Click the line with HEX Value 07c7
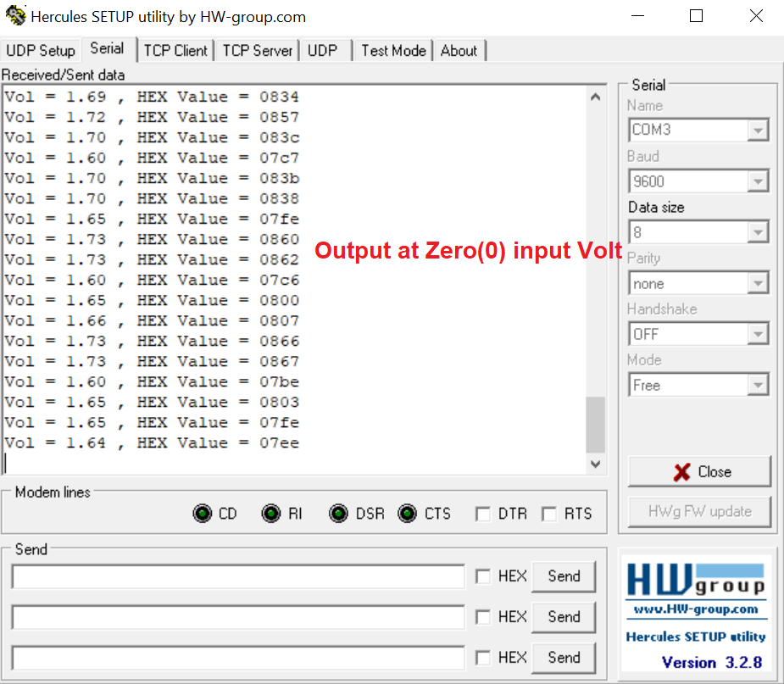 coord(152,158)
